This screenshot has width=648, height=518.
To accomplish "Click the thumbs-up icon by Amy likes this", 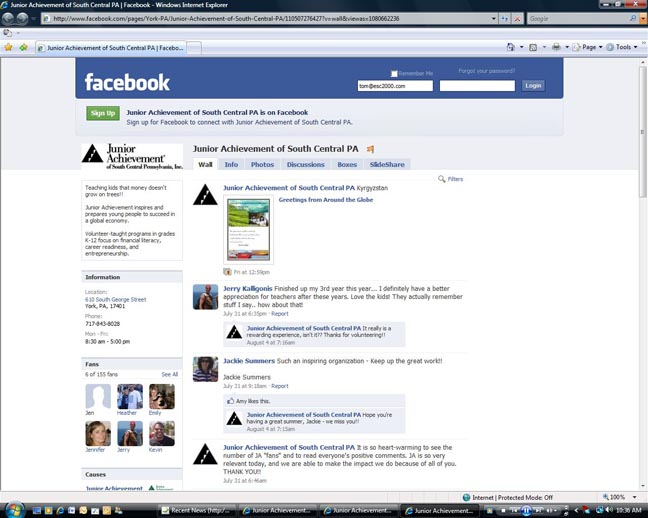I will tap(231, 401).
